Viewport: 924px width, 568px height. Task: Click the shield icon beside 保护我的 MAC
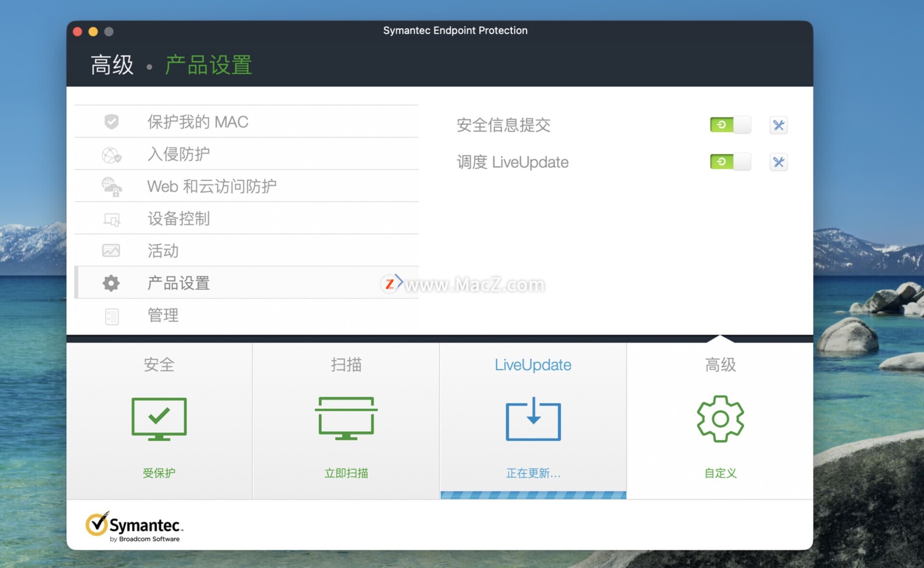[111, 122]
